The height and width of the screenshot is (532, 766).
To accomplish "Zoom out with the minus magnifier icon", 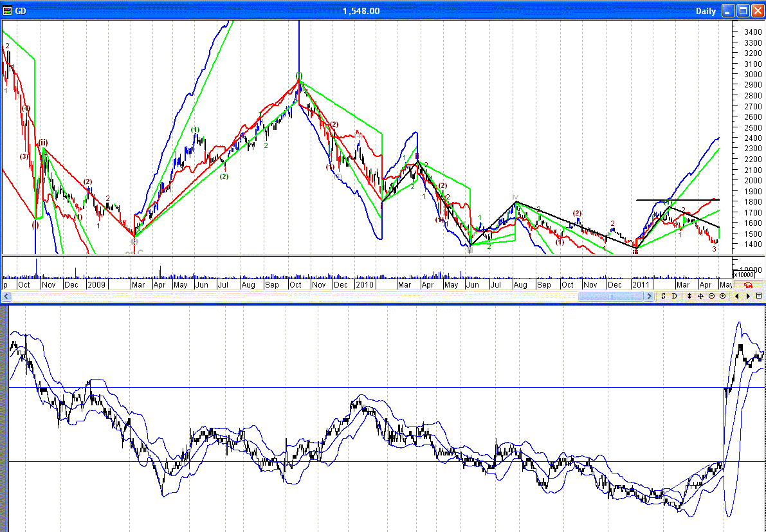I will point(711,296).
